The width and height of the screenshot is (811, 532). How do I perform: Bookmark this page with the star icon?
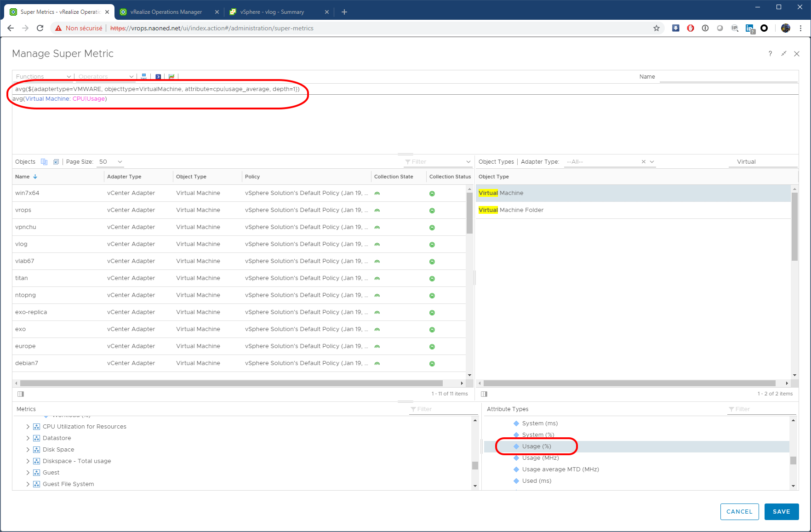(657, 28)
